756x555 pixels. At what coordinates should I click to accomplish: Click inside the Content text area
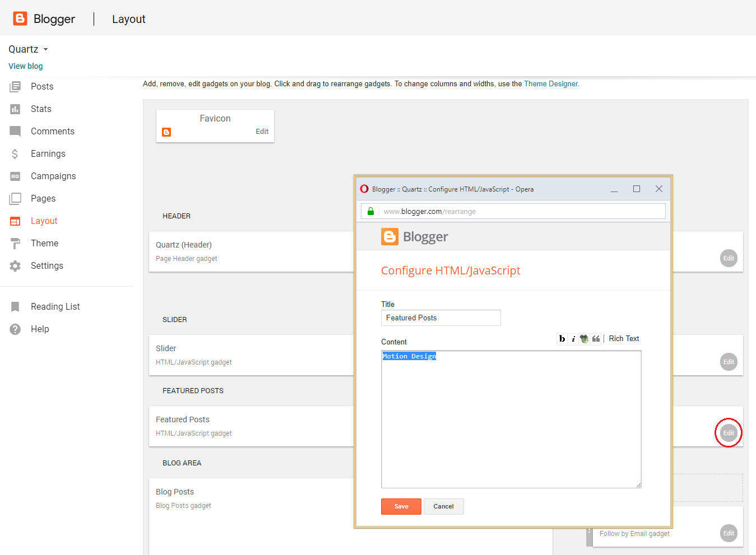(511, 419)
